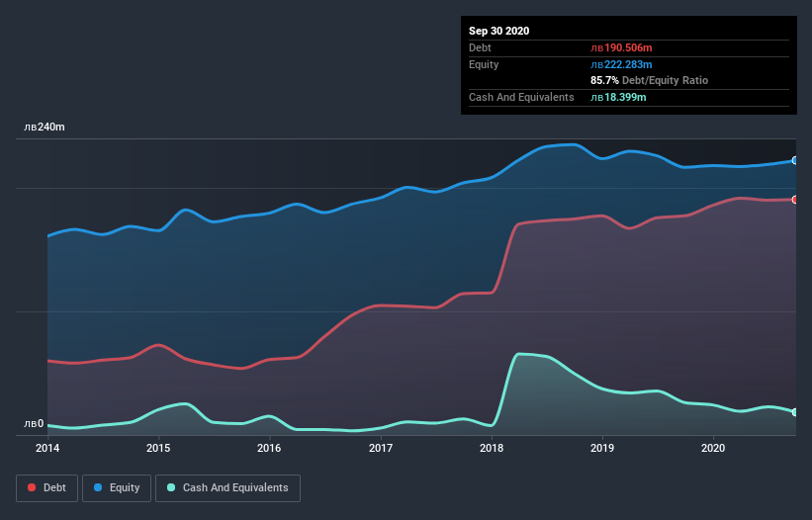
Task: Select the 2018 x-axis label
Action: coord(492,448)
